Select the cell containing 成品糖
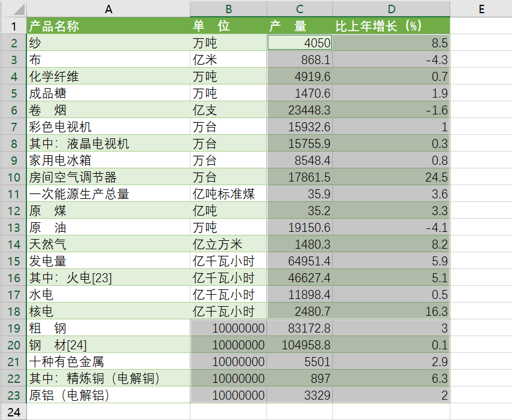Image resolution: width=512 pixels, height=420 pixels. [x=108, y=93]
